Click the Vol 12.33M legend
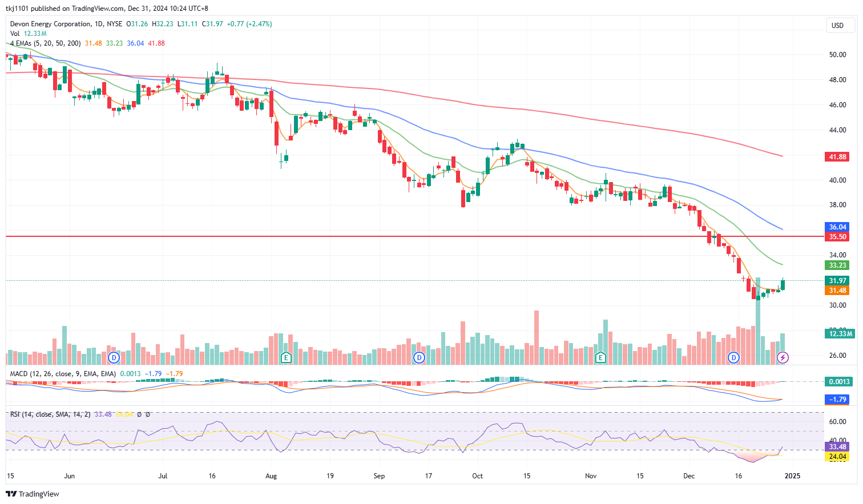Viewport: 863px width, 504px height. pos(29,34)
